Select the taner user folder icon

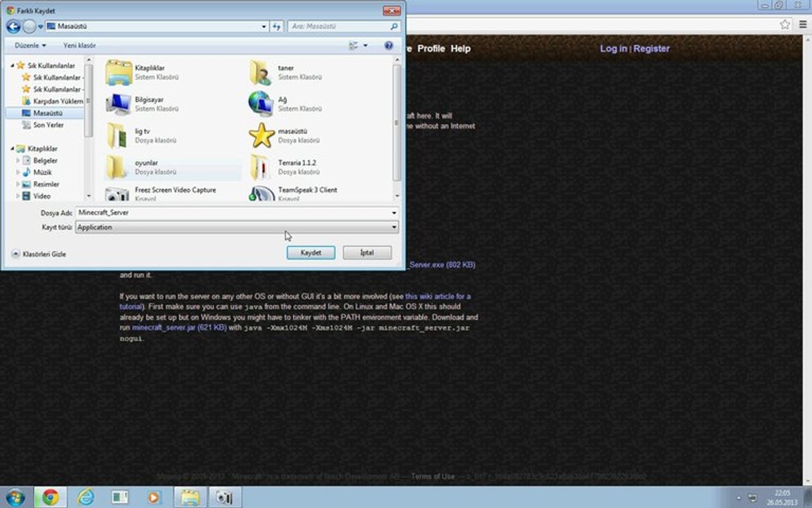(x=261, y=72)
